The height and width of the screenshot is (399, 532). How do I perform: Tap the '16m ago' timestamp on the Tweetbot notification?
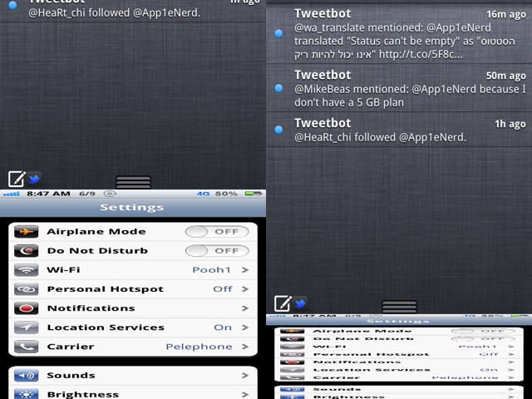(x=506, y=14)
